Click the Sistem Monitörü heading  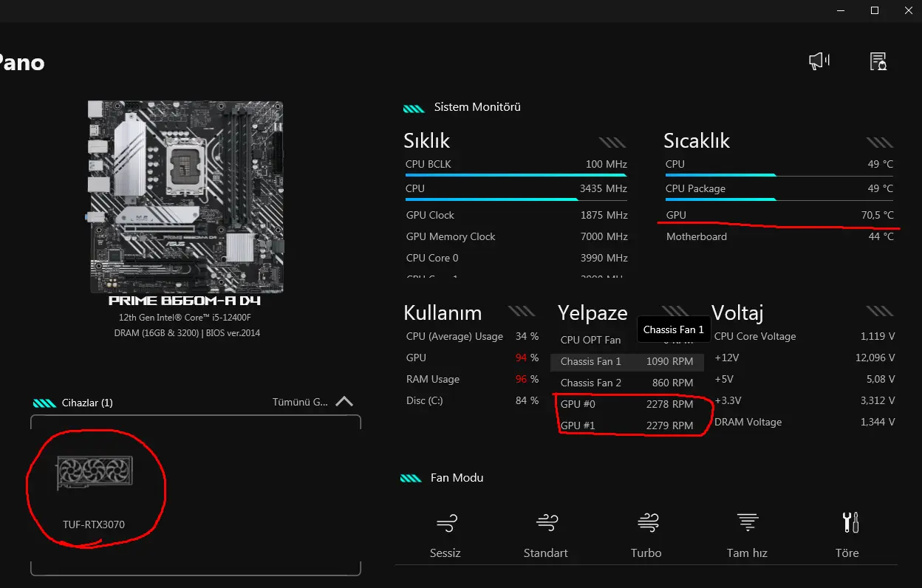click(x=477, y=107)
